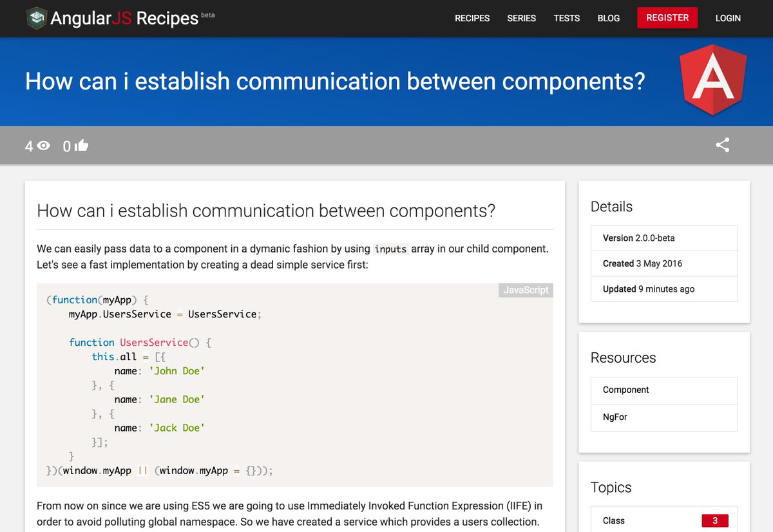Screen dimensions: 773x532
Task: Click the last code line with window.myApp
Action: click(160, 471)
